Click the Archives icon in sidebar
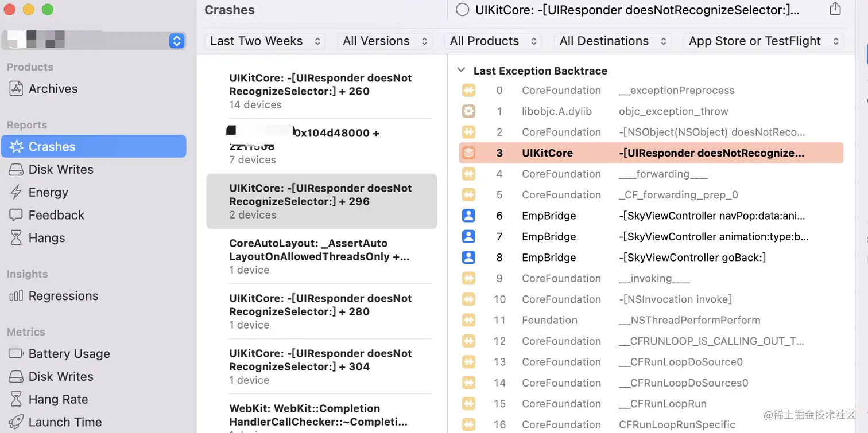Image resolution: width=868 pixels, height=433 pixels. click(x=17, y=89)
